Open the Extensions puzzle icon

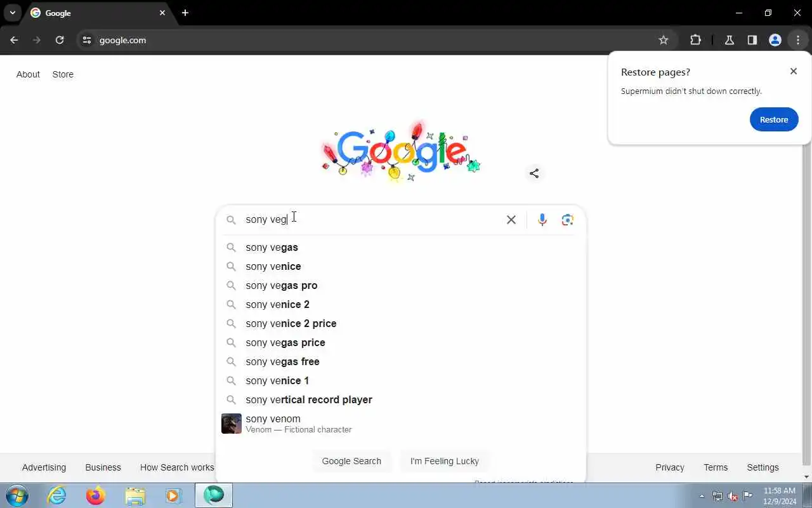pos(695,40)
